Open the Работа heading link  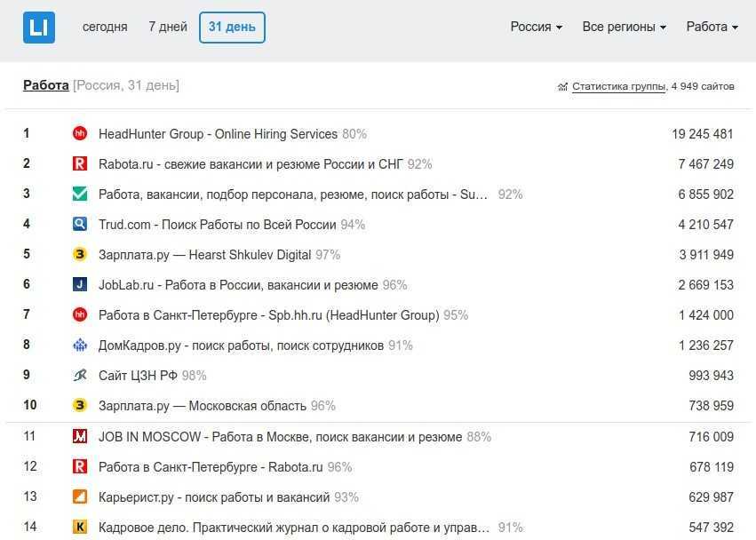click(x=46, y=85)
